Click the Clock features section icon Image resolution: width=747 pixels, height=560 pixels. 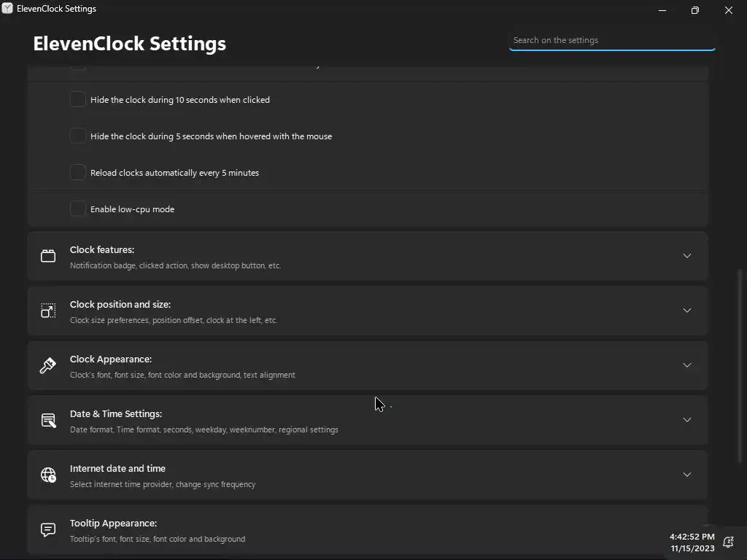click(48, 256)
